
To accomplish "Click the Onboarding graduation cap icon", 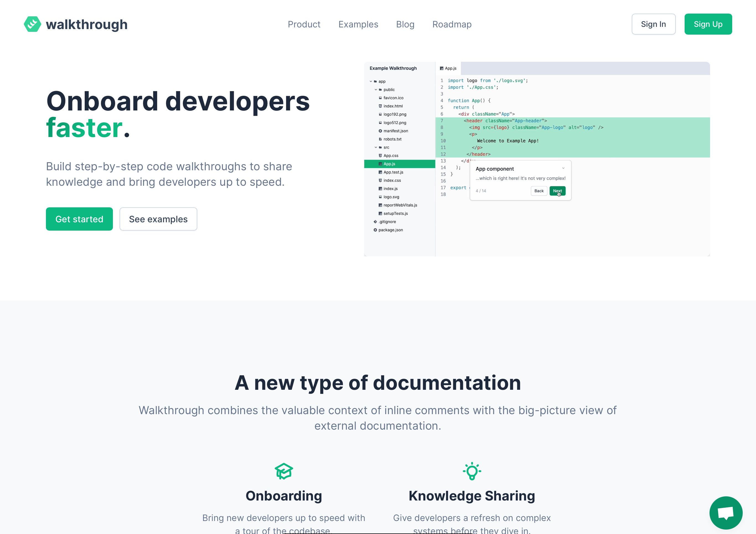I will [284, 472].
